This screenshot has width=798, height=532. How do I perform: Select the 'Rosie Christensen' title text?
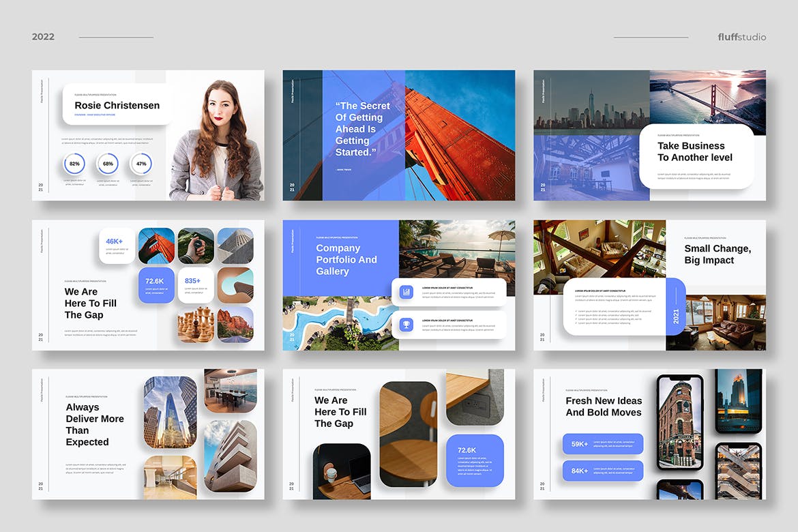point(117,106)
